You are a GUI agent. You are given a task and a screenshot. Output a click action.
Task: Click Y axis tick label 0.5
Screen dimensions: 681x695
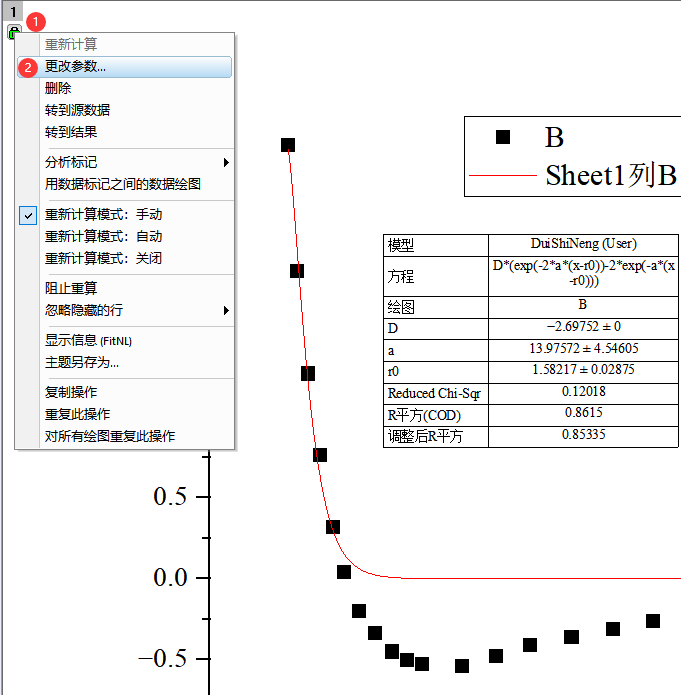[170, 496]
